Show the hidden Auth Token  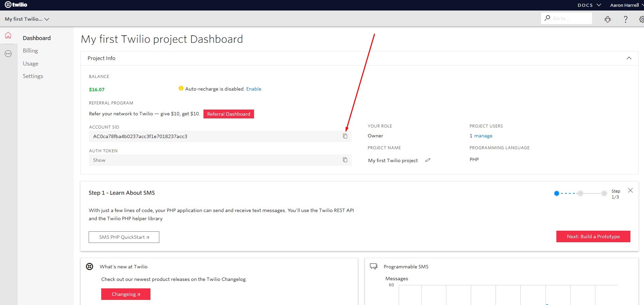pyautogui.click(x=99, y=160)
